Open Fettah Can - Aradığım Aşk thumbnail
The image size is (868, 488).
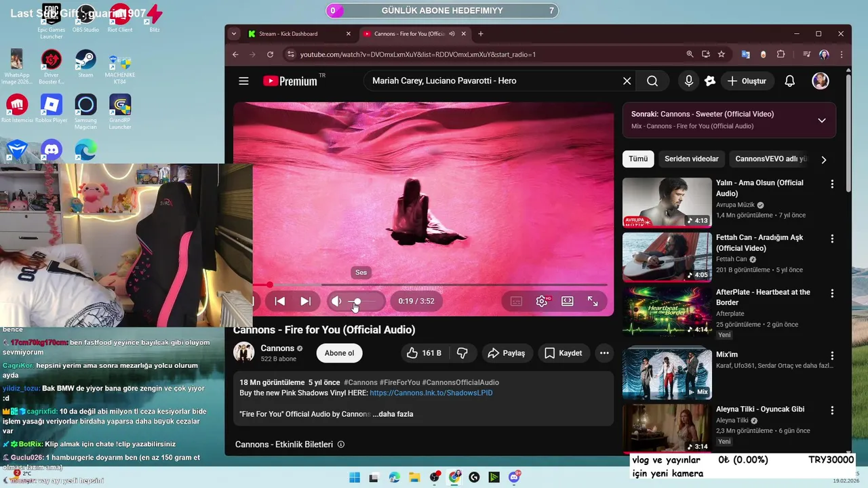(667, 257)
